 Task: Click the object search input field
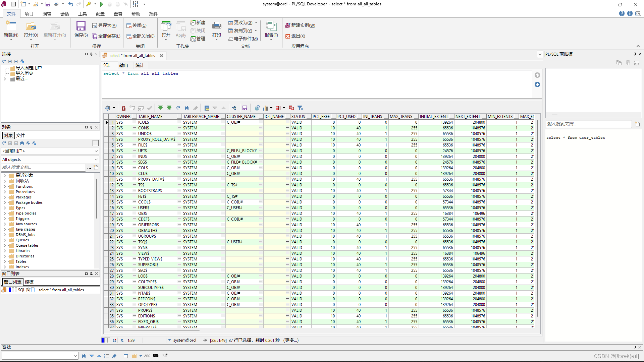44,168
